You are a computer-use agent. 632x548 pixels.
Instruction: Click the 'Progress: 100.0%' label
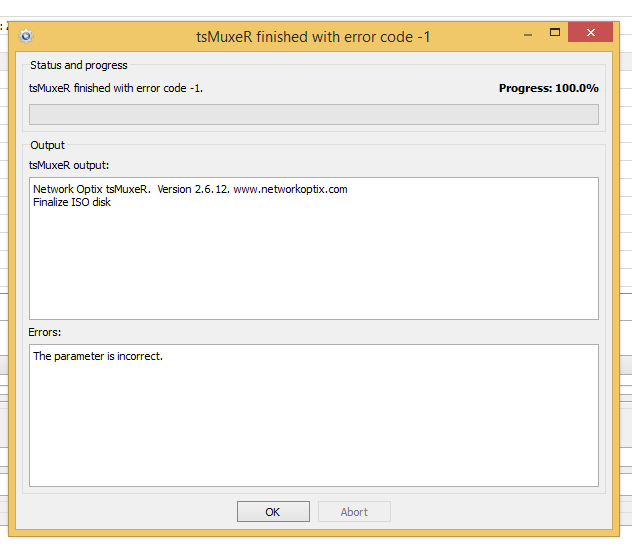(548, 88)
